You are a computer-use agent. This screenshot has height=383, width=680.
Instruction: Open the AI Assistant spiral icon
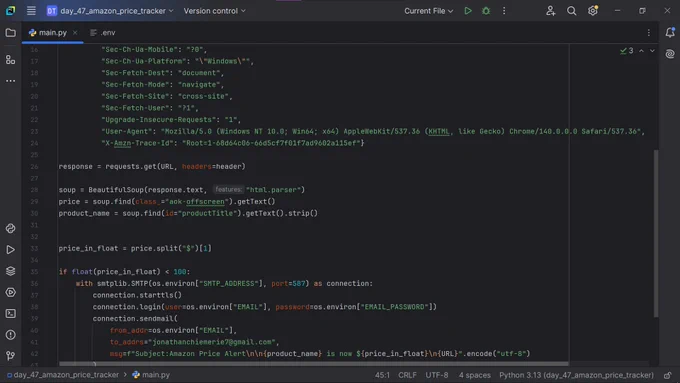[670, 54]
